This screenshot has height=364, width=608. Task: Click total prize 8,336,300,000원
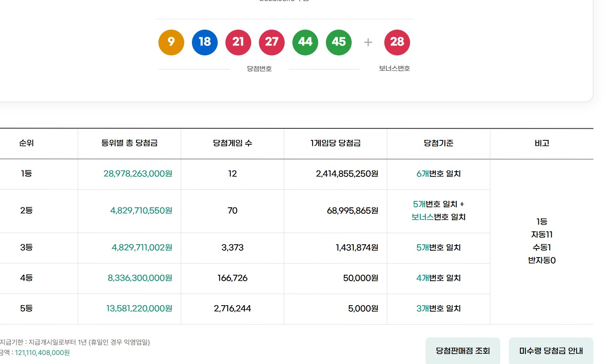[x=140, y=278]
